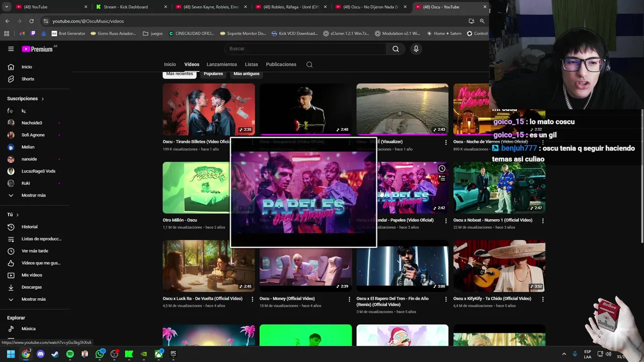Filter videos by Más antiguos

tap(247, 74)
